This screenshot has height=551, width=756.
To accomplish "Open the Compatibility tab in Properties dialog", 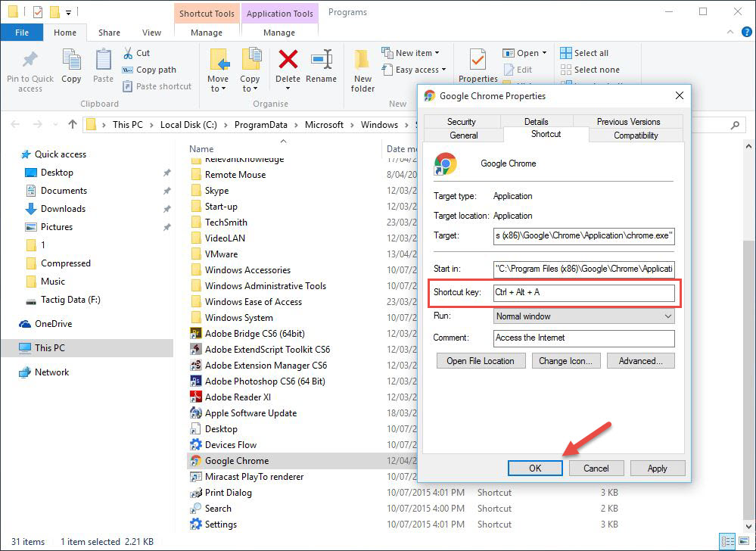I will 636,135.
